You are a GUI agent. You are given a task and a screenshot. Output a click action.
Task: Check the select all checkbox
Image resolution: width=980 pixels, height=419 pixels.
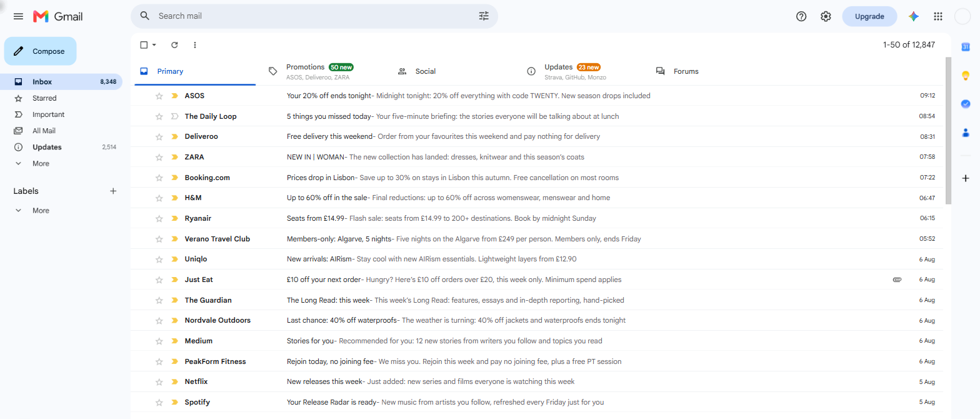click(x=144, y=44)
